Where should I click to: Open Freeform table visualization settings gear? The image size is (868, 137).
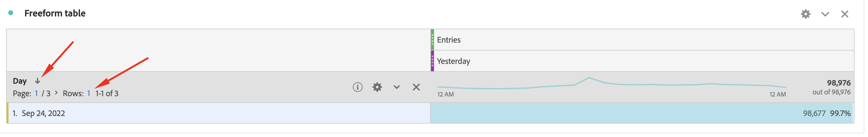[x=805, y=14]
